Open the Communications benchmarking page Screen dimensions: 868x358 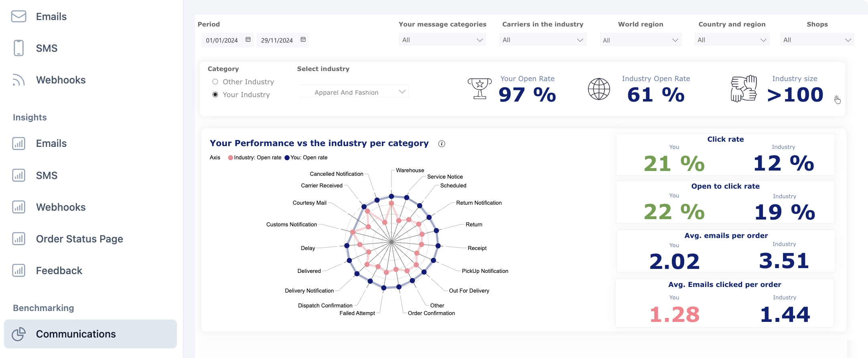tap(76, 334)
